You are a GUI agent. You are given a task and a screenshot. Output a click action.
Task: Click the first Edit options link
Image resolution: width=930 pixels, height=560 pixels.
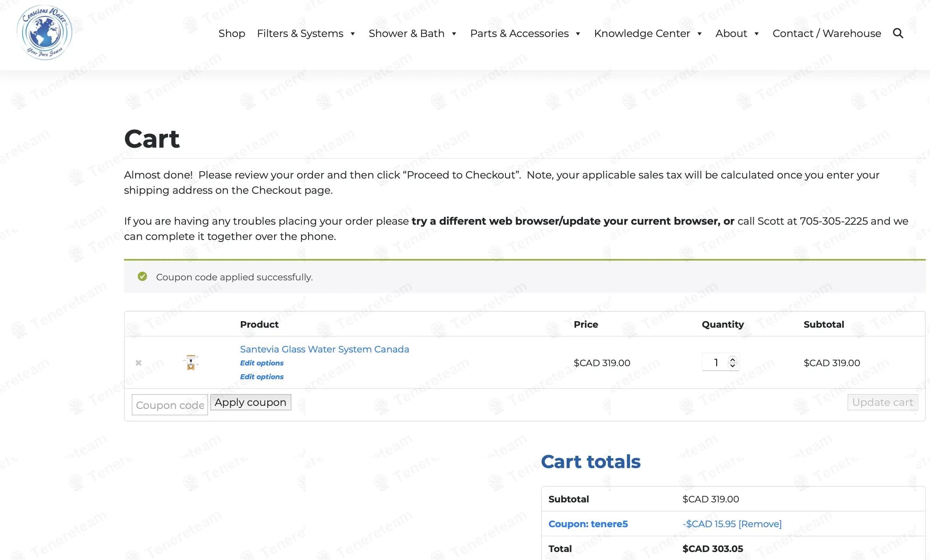coord(262,363)
